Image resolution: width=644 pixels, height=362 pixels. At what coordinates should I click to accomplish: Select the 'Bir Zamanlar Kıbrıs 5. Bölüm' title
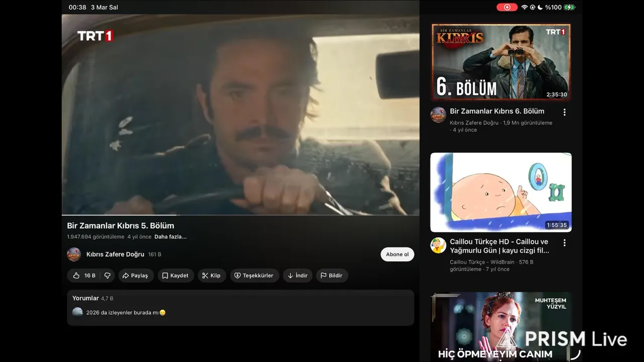[121, 226]
